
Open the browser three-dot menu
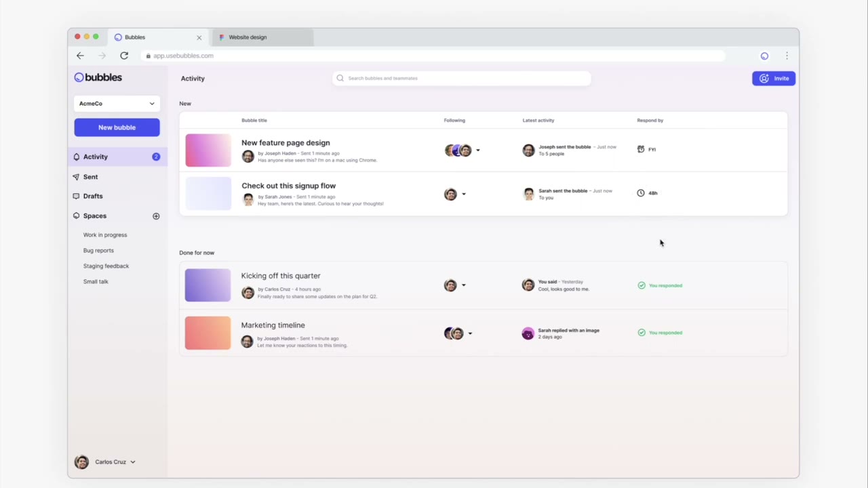(x=787, y=56)
